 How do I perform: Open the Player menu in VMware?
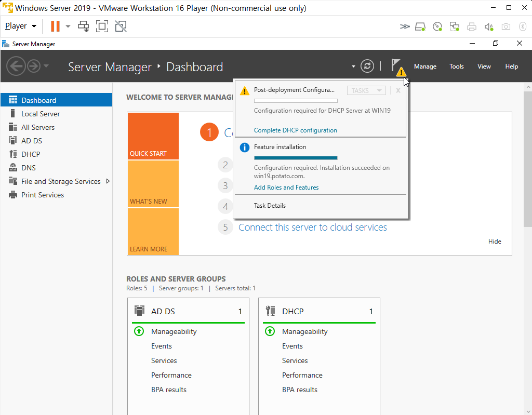21,26
